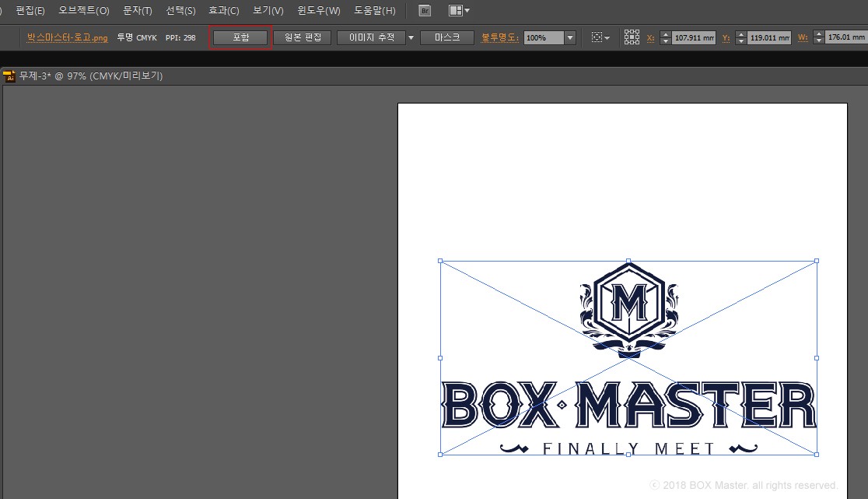Viewport: 868px width, 499px height.
Task: Expand the isolate object dropdown arrow
Action: pyautogui.click(x=607, y=37)
